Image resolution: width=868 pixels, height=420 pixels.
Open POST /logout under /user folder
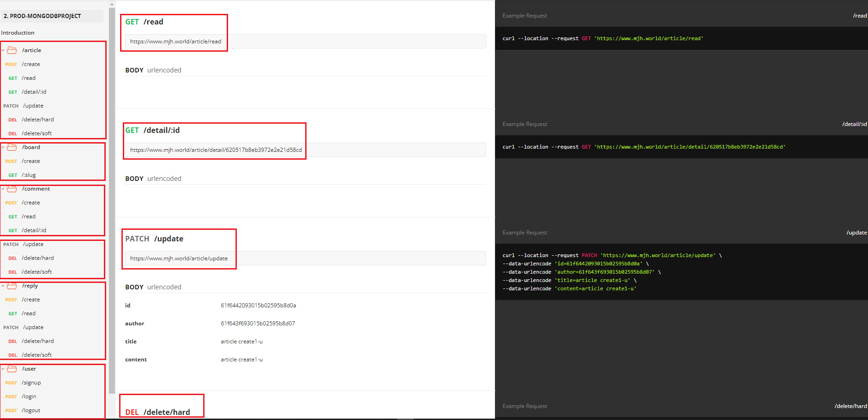pos(23,410)
